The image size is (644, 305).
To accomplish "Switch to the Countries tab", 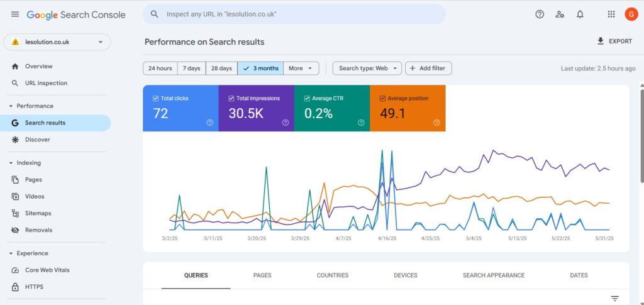I will pyautogui.click(x=333, y=275).
